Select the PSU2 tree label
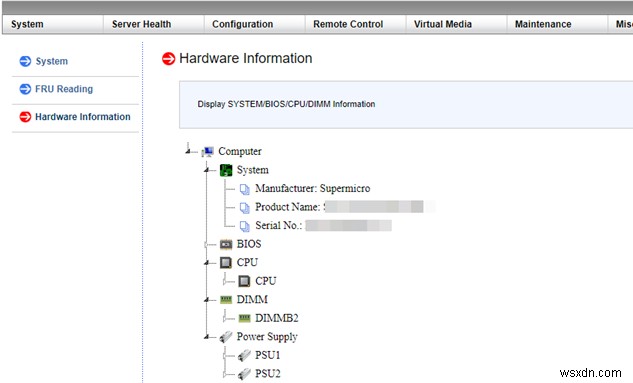The width and height of the screenshot is (633, 383). pos(267,374)
